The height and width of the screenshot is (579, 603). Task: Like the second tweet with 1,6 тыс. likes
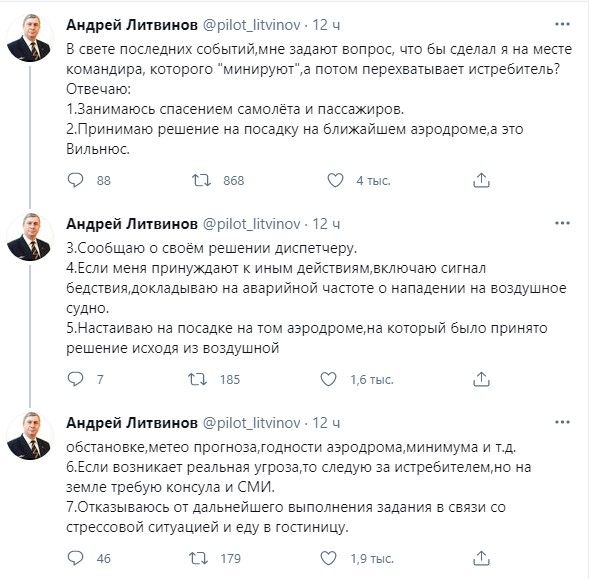[x=328, y=379]
